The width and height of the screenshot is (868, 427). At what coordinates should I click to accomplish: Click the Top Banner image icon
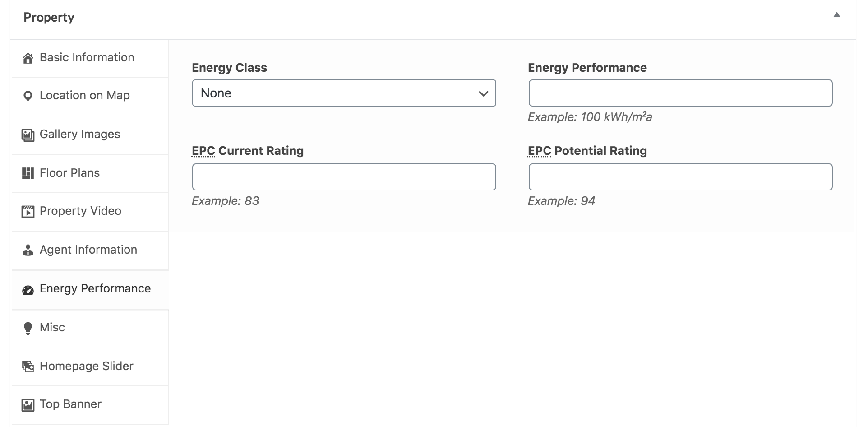pos(28,405)
